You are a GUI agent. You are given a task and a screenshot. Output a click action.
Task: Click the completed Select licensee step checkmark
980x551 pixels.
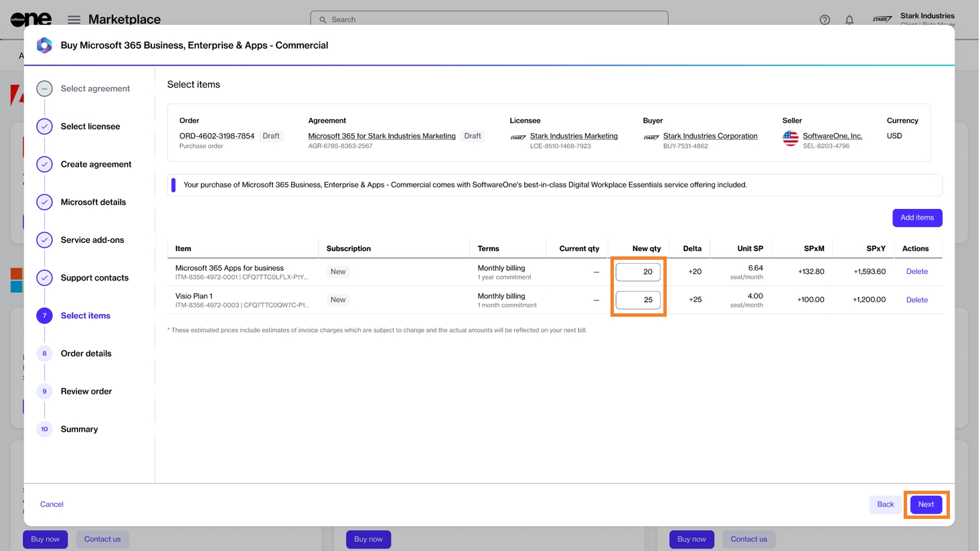point(45,127)
